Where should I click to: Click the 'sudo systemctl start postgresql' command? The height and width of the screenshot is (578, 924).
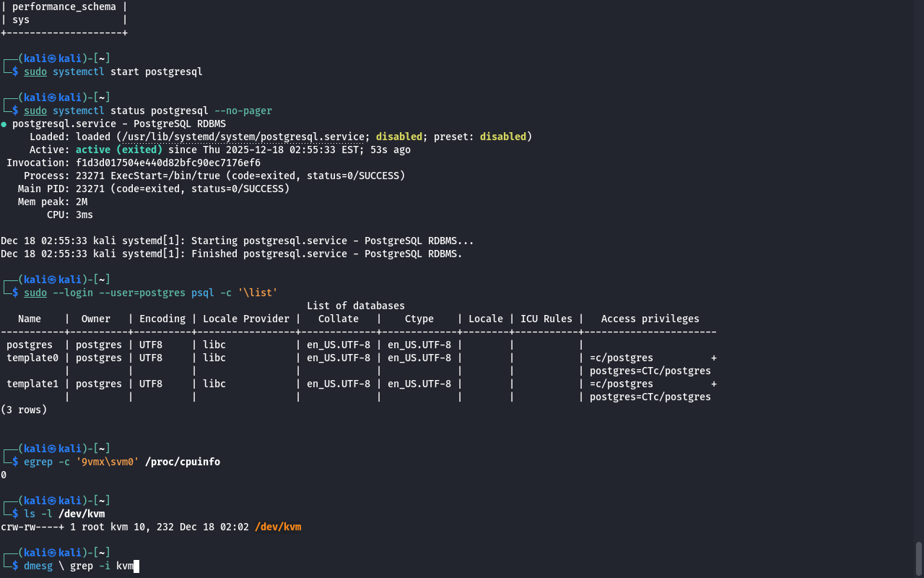click(x=113, y=72)
